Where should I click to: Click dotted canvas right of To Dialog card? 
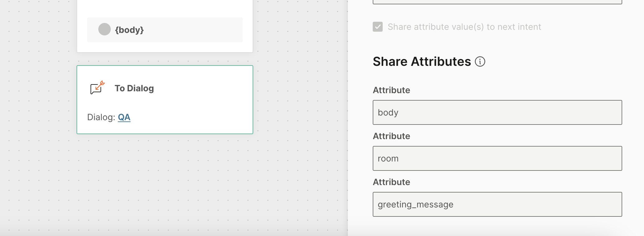(299, 99)
